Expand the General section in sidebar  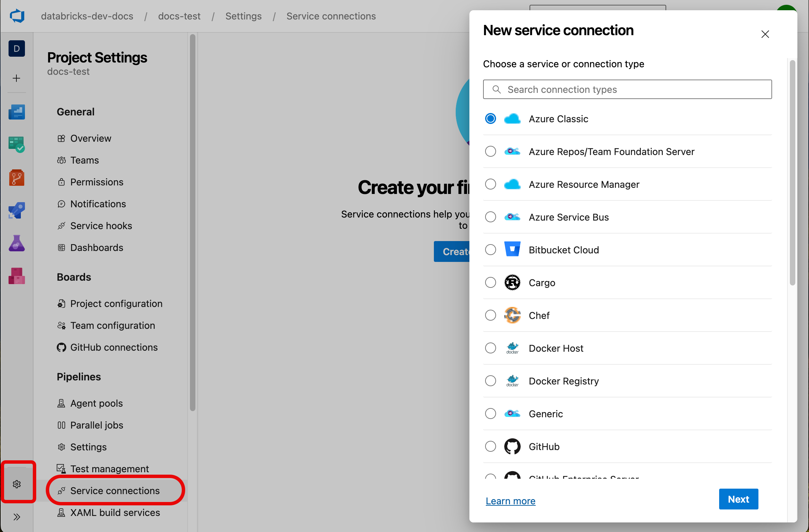(x=76, y=111)
